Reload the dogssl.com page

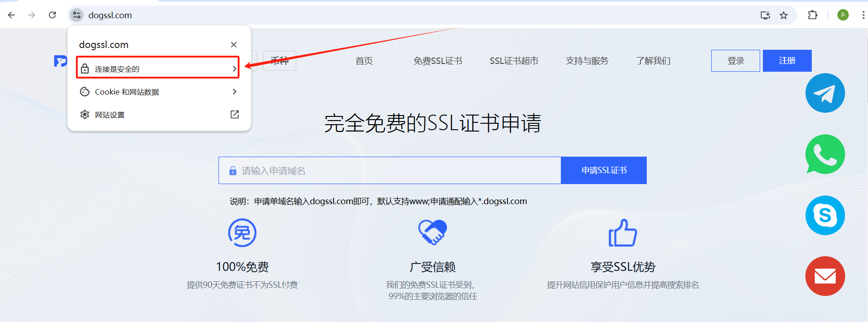pos(53,15)
